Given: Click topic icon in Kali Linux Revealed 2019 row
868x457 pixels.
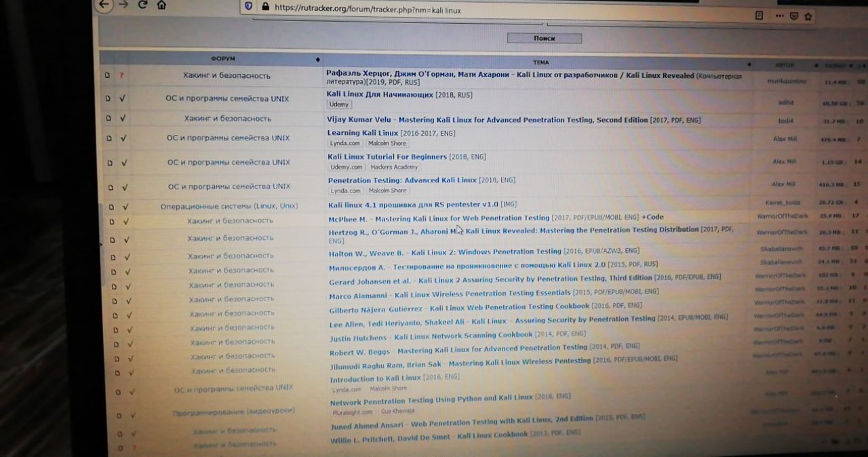Looking at the screenshot, I should [107, 75].
